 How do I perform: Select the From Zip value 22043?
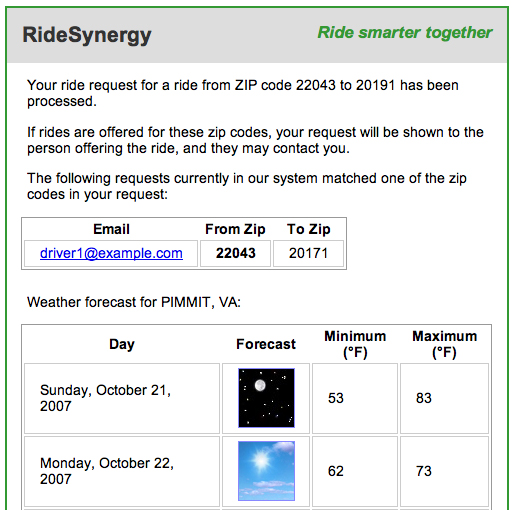236,253
